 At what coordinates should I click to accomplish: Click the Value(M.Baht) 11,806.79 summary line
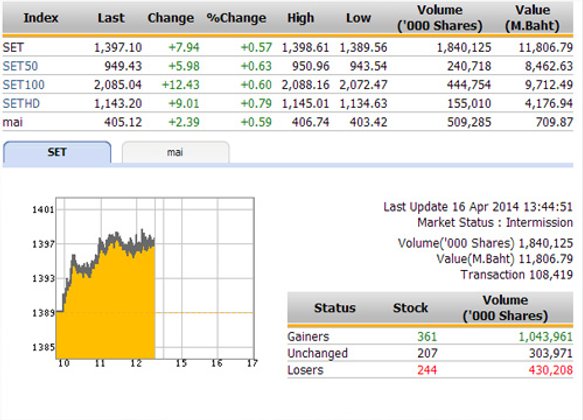pyautogui.click(x=505, y=259)
